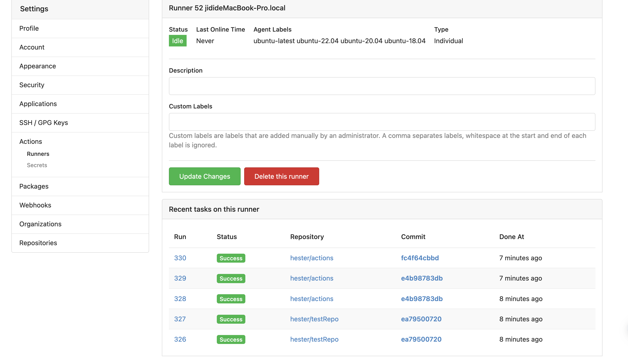
Task: Click the Update Changes button
Action: tap(205, 176)
